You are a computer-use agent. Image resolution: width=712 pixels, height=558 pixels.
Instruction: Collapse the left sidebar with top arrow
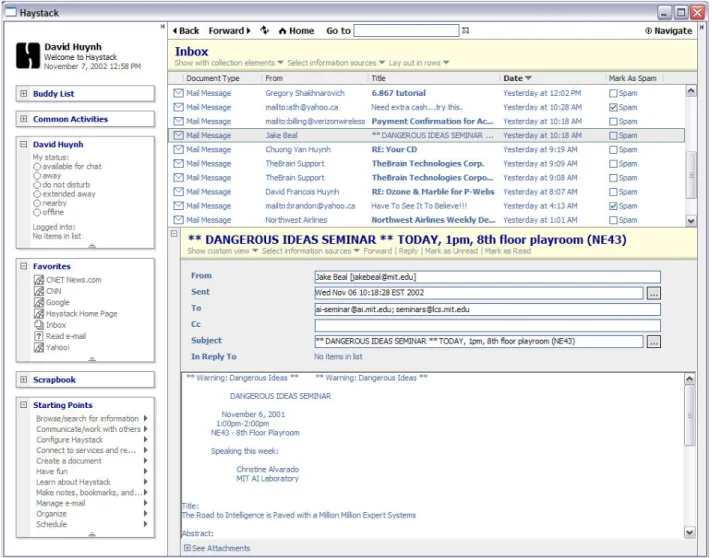coord(162,27)
